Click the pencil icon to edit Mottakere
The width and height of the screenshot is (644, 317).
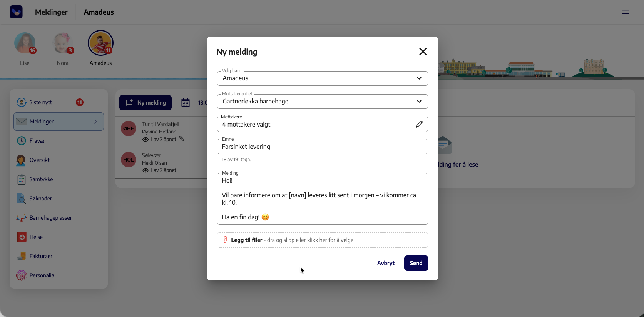419,124
